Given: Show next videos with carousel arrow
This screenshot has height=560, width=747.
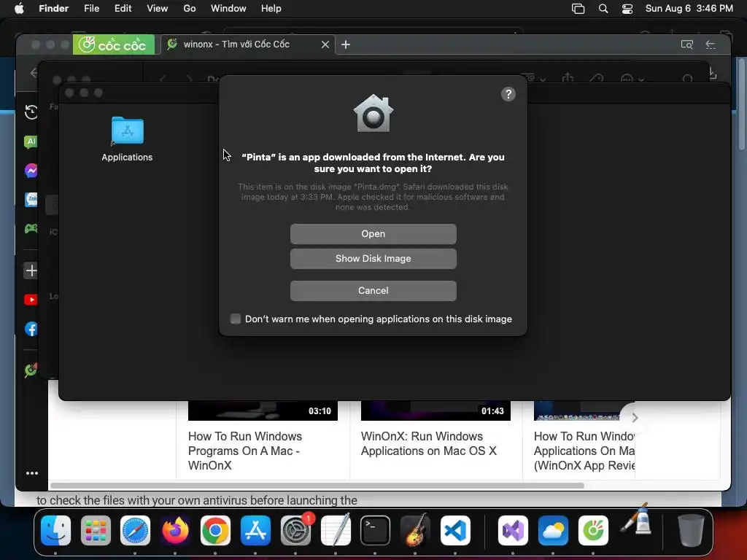Looking at the screenshot, I should pos(634,418).
